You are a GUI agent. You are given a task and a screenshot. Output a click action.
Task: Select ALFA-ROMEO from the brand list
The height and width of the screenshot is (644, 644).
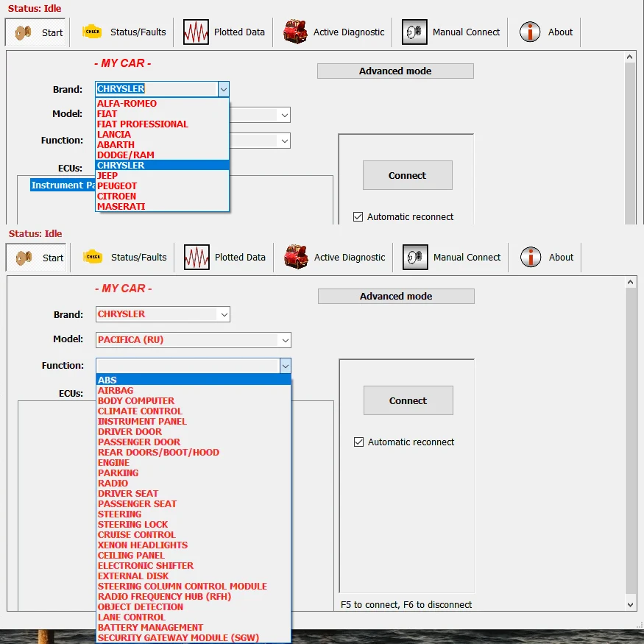click(162, 104)
